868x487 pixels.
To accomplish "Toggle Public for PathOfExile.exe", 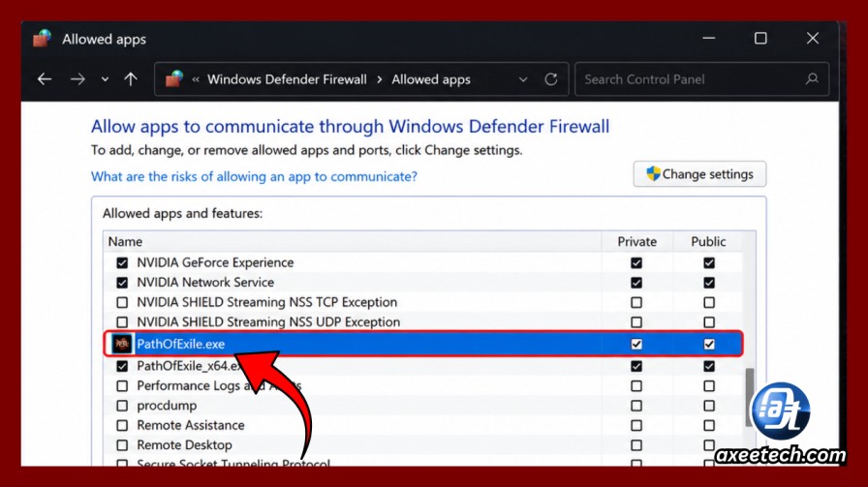I will pyautogui.click(x=709, y=345).
